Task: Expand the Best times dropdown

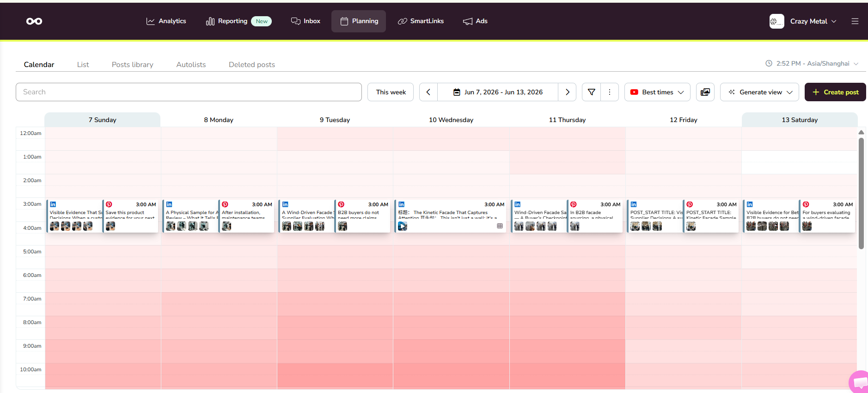Action: (x=657, y=92)
